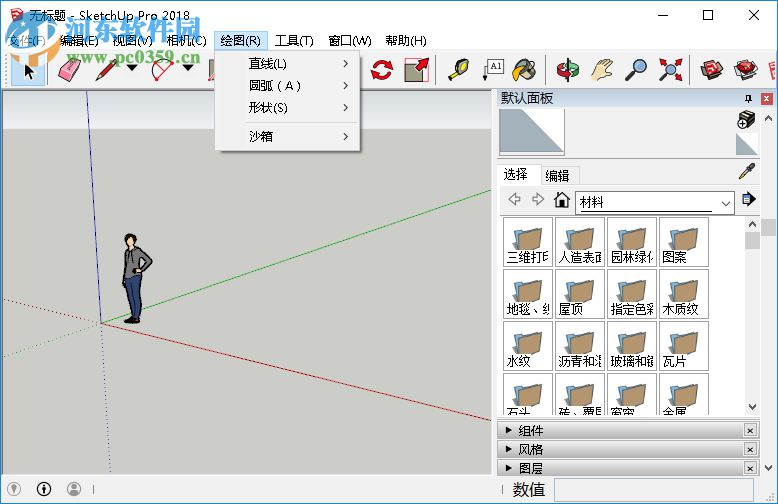Select the Pan hand tool
The height and width of the screenshot is (504, 778).
coord(602,70)
